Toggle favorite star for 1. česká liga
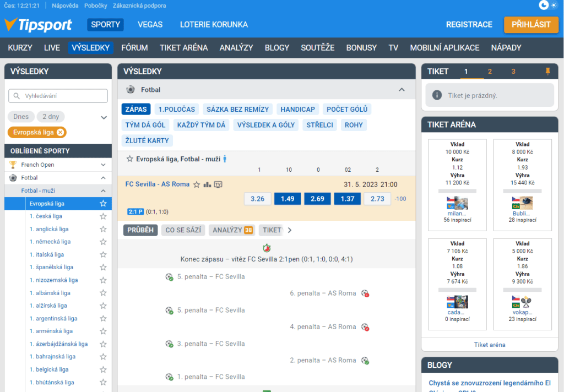 [x=103, y=216]
